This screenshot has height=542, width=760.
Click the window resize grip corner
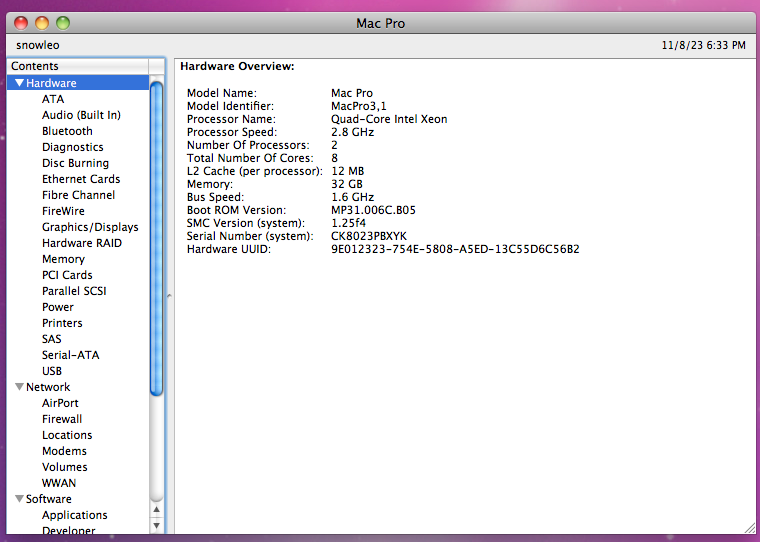tap(749, 528)
